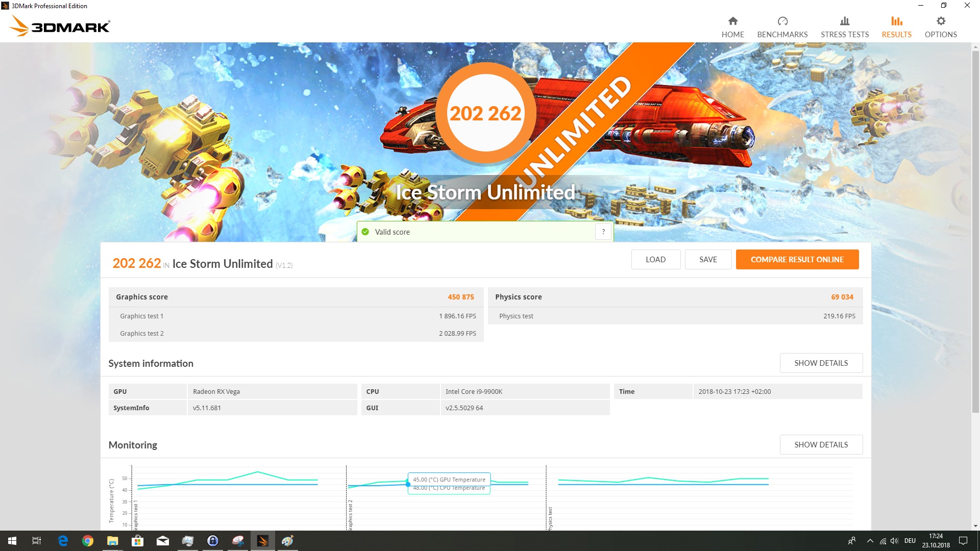Image resolution: width=980 pixels, height=551 pixels.
Task: Switch to the BENCHMARKS tab
Action: click(x=782, y=26)
